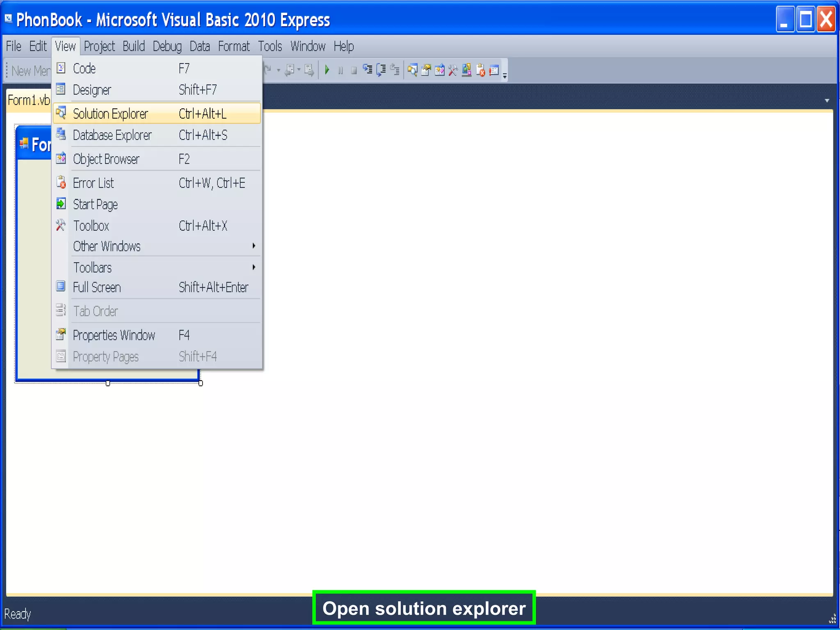Click the Step Over toolbar icon
This screenshot has width=840, height=630.
381,70
